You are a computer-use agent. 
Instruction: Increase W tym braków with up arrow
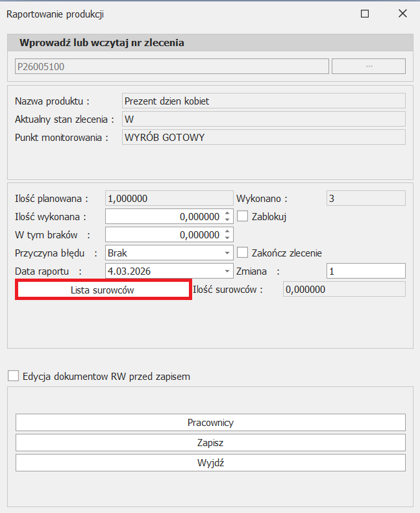pos(227,231)
